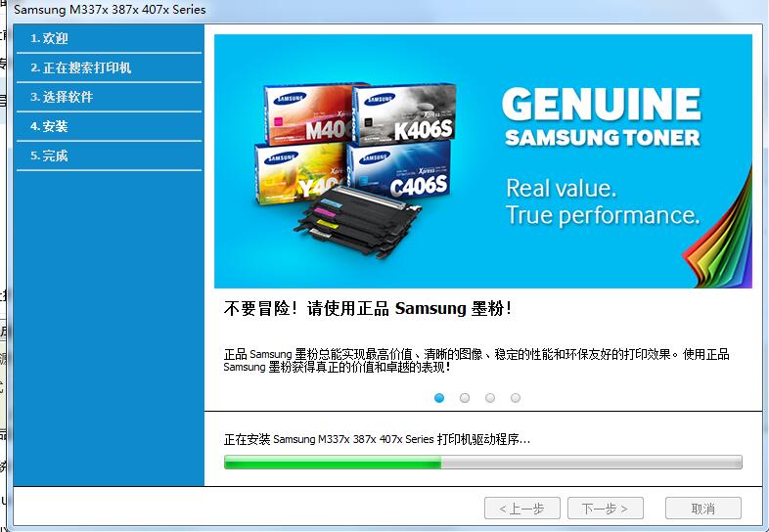Click the Real value. True performance. slogan
The height and width of the screenshot is (532, 769).
coord(603,201)
